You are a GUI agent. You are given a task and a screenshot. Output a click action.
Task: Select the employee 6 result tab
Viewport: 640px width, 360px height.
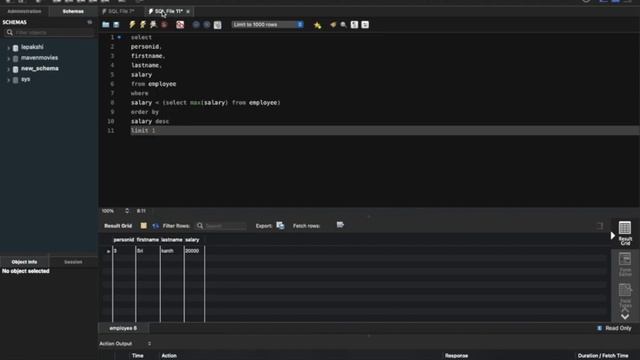[x=123, y=328]
